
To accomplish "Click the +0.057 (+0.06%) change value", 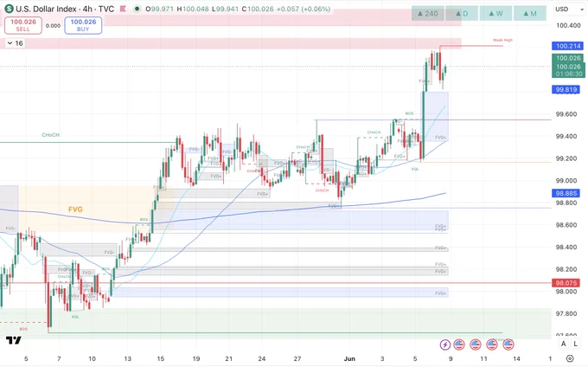I will tap(304, 9).
